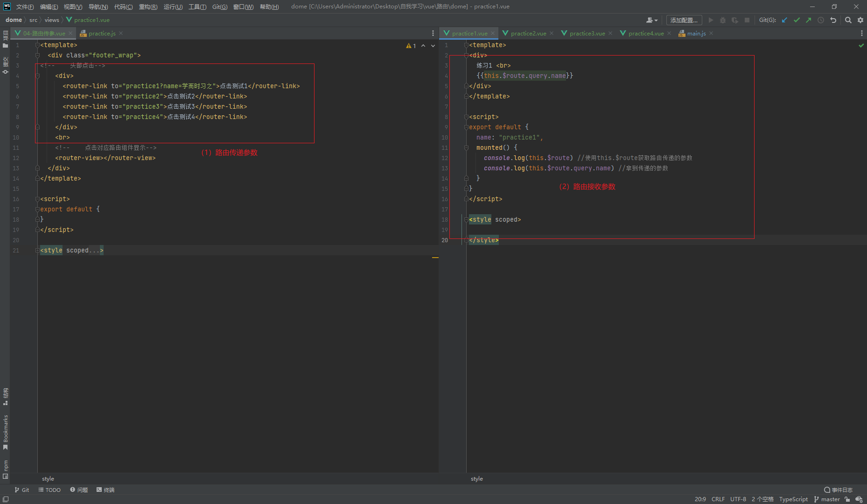Screen dimensions: 867x504
Task: Toggle tool window bars icon at bottom-left corner
Action: click(x=6, y=499)
